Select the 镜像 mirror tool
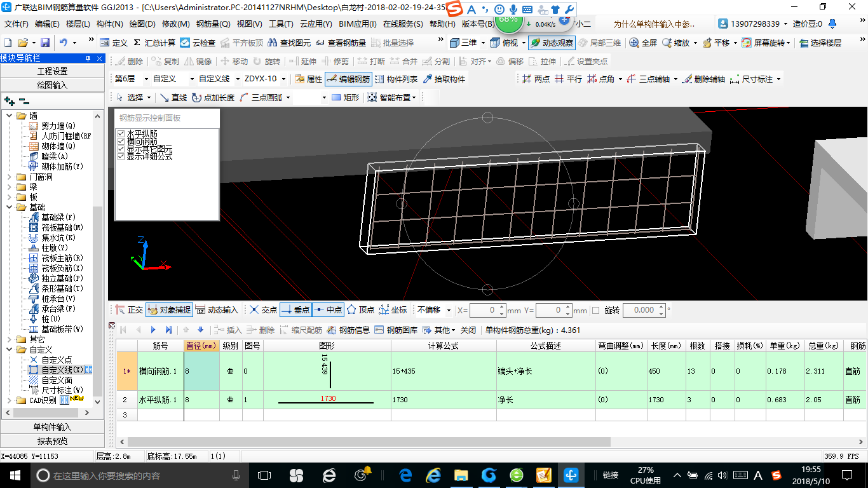The image size is (868, 488). [x=198, y=61]
